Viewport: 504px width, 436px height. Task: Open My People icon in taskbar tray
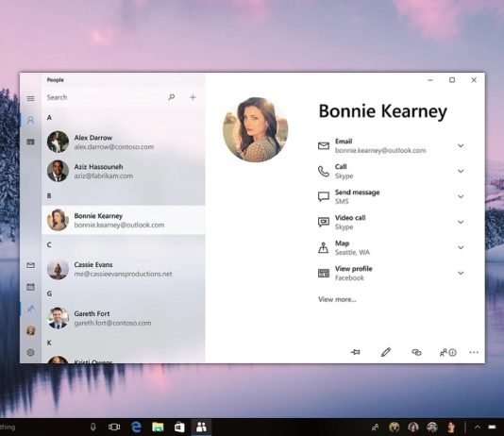click(375, 428)
